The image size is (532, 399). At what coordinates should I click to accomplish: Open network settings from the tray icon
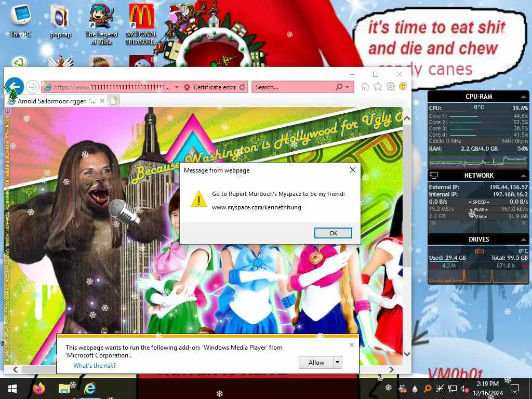click(452, 389)
